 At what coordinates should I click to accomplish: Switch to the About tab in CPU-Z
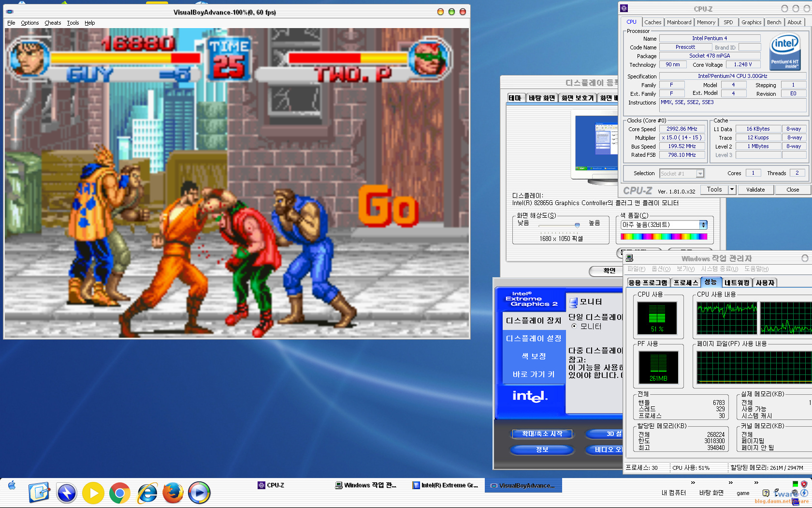[x=794, y=22]
